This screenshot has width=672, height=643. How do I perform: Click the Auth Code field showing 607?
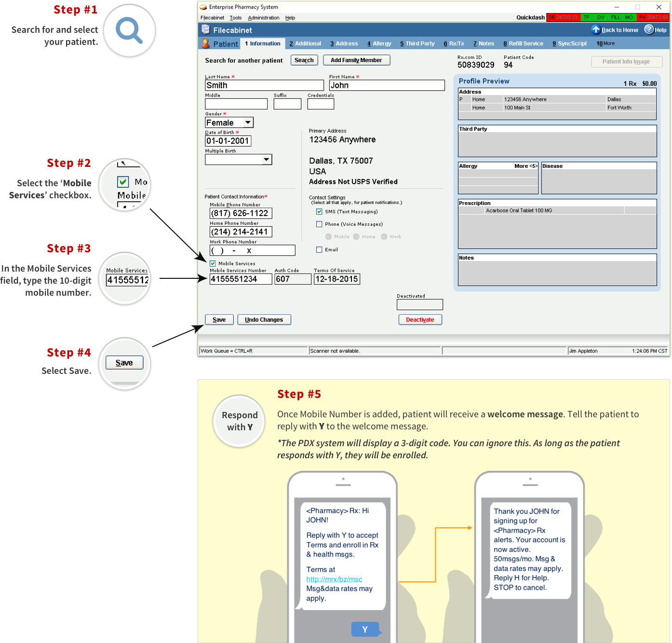pos(293,279)
